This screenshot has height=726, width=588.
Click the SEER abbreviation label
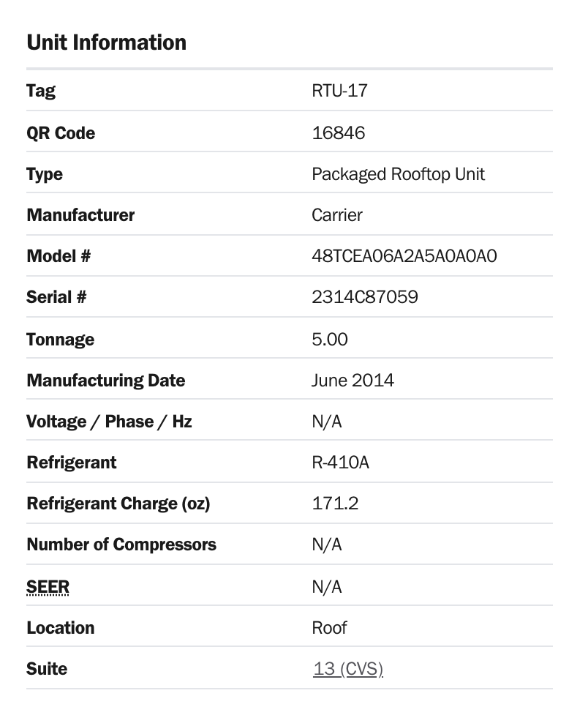click(x=48, y=587)
